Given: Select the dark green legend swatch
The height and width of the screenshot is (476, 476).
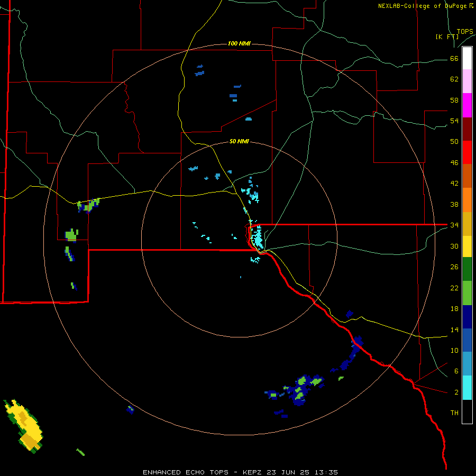Looking at the screenshot, I should pos(467,269).
